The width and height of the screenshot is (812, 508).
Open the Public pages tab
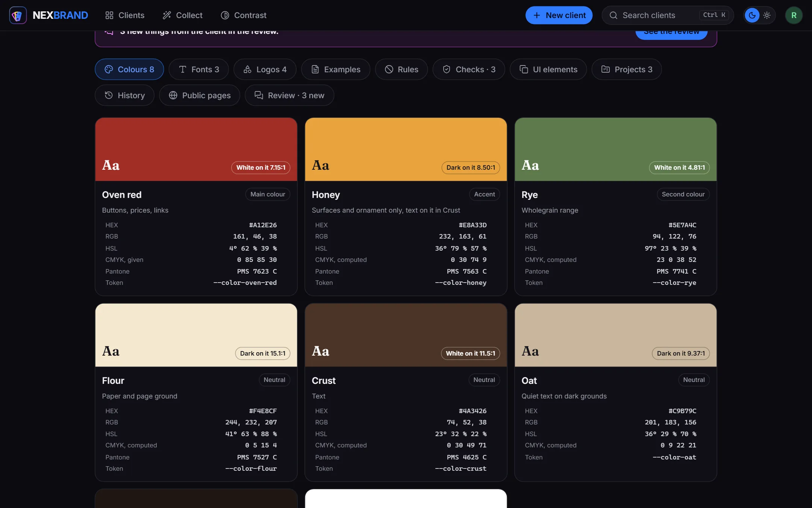[200, 95]
